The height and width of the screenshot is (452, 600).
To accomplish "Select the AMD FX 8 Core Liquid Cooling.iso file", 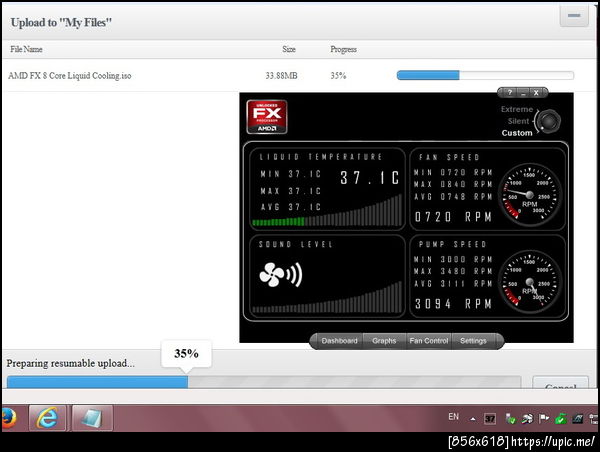I will [70, 75].
